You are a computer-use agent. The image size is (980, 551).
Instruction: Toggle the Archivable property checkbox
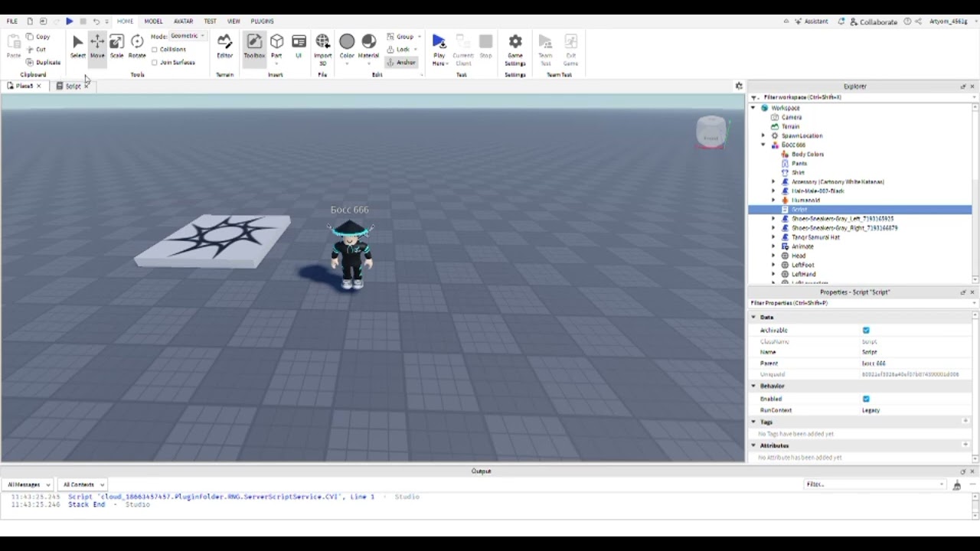coord(866,330)
